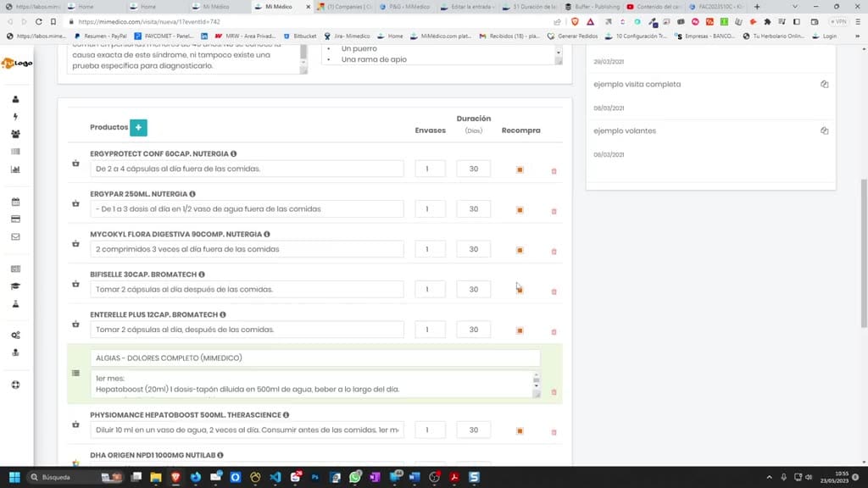
Task: Delete the ENTERELLE PLUS product row
Action: click(x=554, y=332)
